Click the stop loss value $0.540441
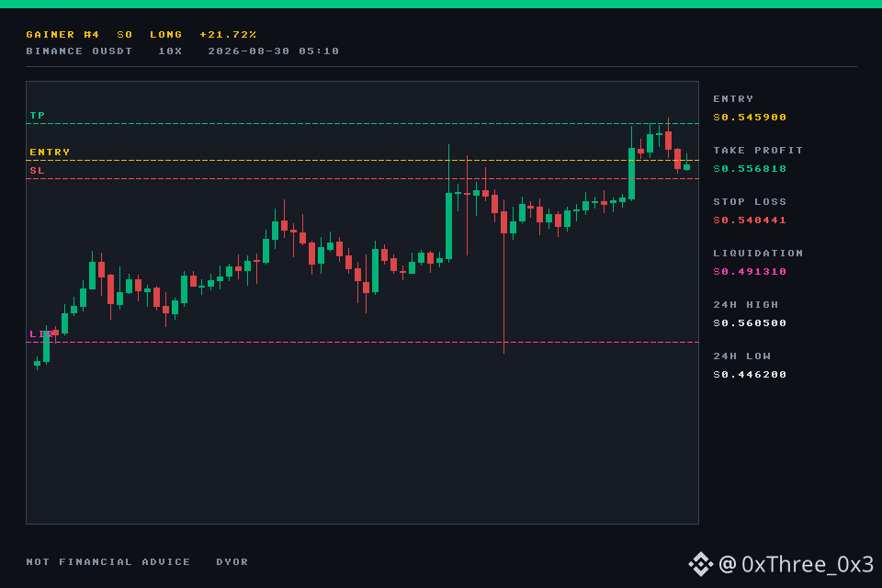Screen dimensions: 882x588 pos(750,220)
